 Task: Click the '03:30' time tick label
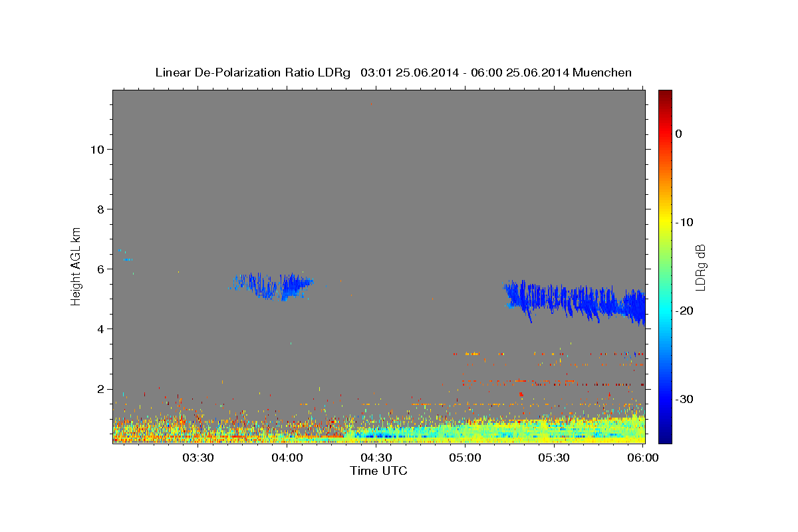pos(198,458)
